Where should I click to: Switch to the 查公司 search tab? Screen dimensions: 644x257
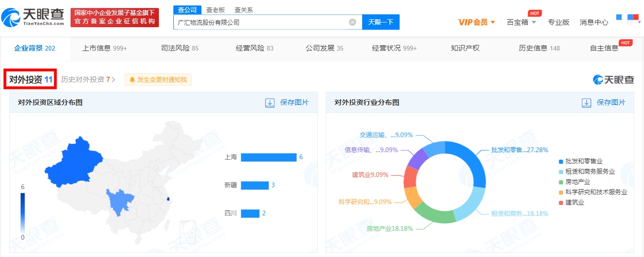click(x=187, y=10)
